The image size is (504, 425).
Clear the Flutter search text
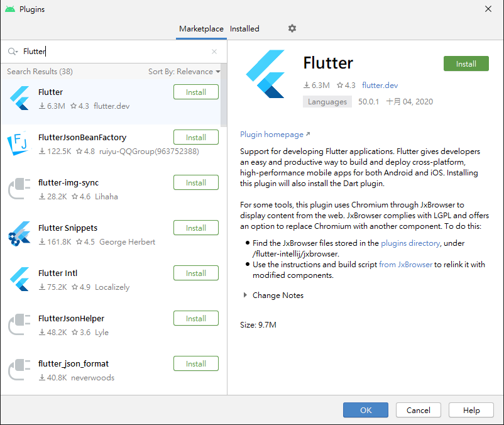pyautogui.click(x=214, y=52)
